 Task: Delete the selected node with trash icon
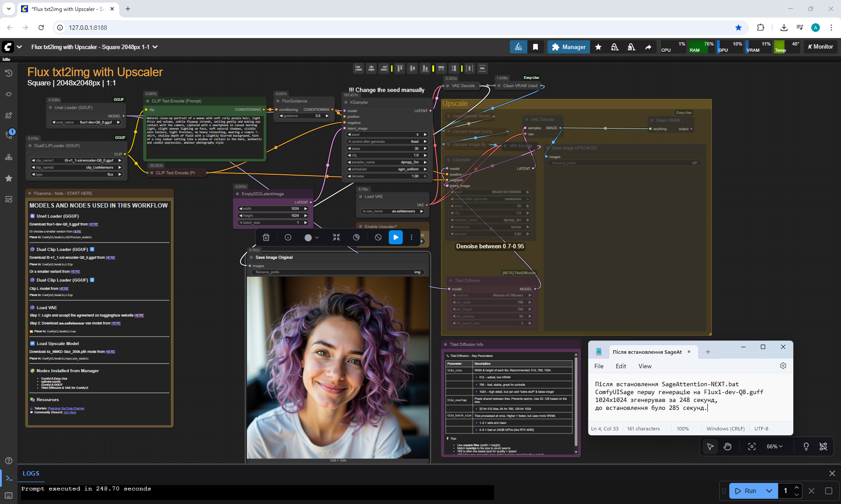(266, 237)
